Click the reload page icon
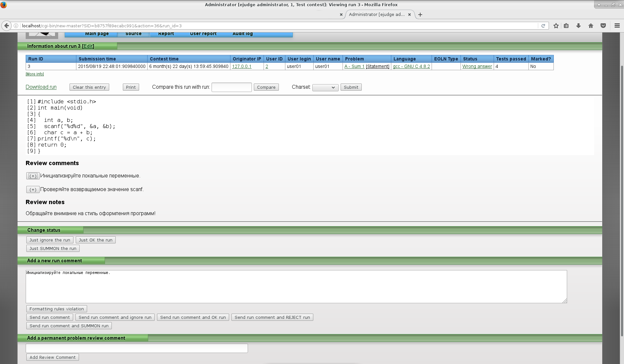Screen dimensions: 624x364 pyautogui.click(x=543, y=26)
